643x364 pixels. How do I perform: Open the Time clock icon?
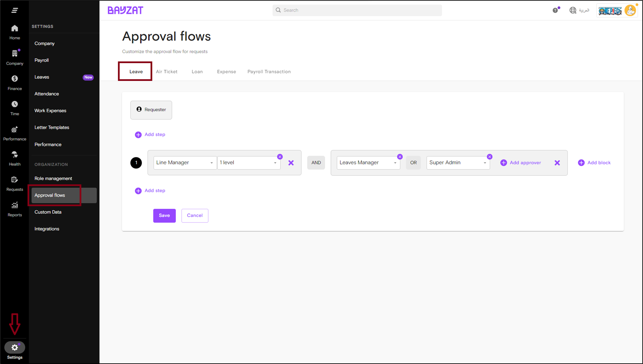(x=15, y=104)
